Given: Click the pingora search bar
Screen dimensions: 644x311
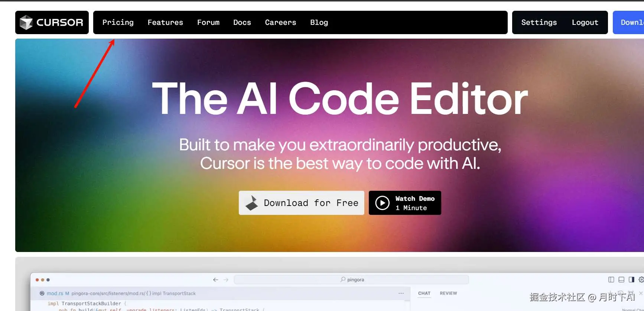Looking at the screenshot, I should (351, 279).
